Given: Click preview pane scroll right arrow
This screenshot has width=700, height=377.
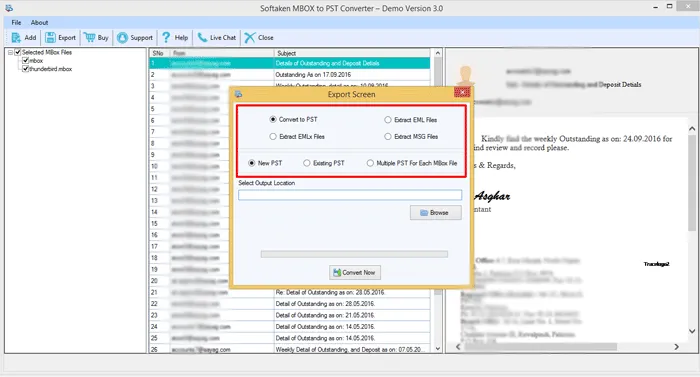Looking at the screenshot, I should coord(676,347).
